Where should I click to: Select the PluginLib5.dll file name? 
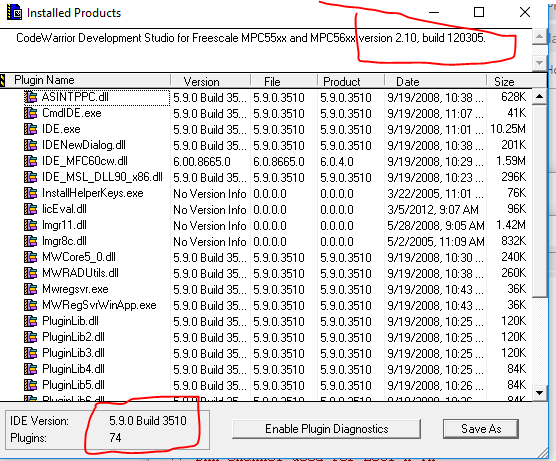[73, 385]
